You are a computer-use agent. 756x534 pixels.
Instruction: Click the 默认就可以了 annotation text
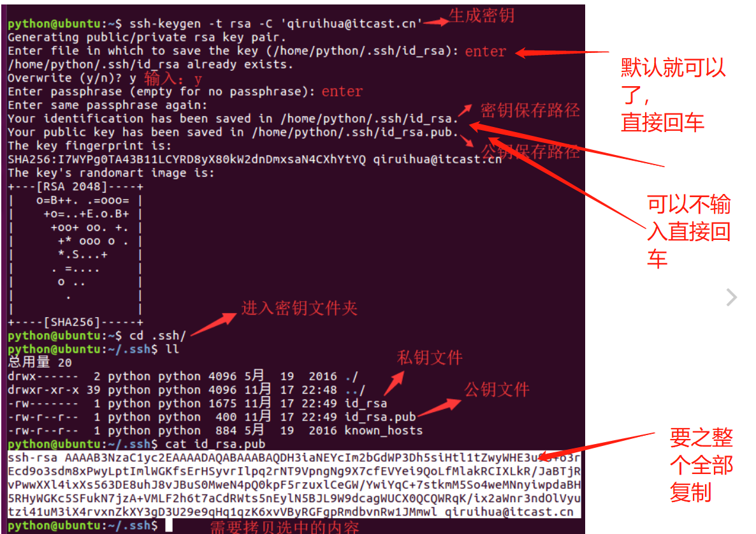pyautogui.click(x=673, y=94)
